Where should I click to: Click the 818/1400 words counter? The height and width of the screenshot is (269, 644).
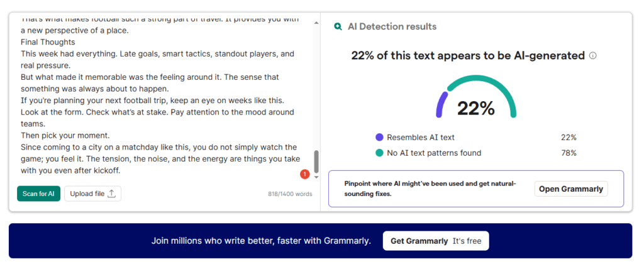click(290, 194)
